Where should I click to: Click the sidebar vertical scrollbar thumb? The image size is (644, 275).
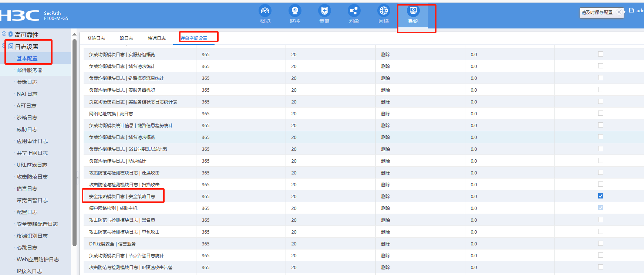click(x=74, y=142)
